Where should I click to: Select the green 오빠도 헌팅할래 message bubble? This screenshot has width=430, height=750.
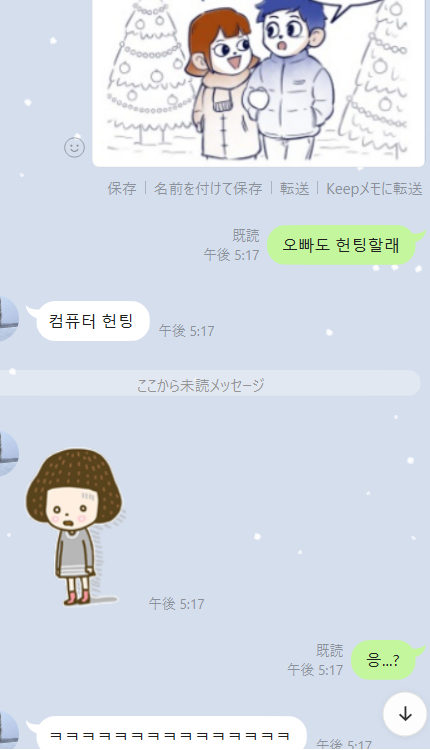point(341,245)
